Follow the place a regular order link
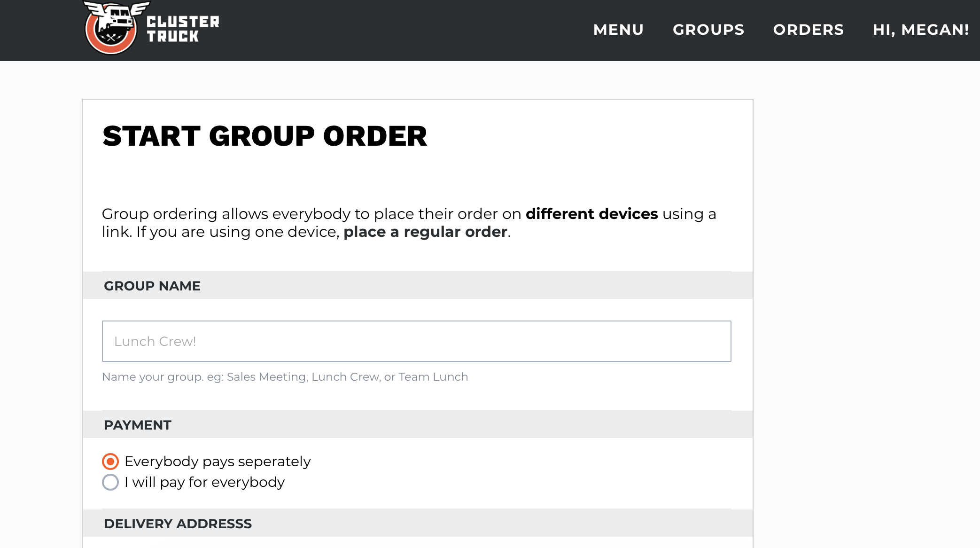The image size is (980, 548). [x=425, y=232]
